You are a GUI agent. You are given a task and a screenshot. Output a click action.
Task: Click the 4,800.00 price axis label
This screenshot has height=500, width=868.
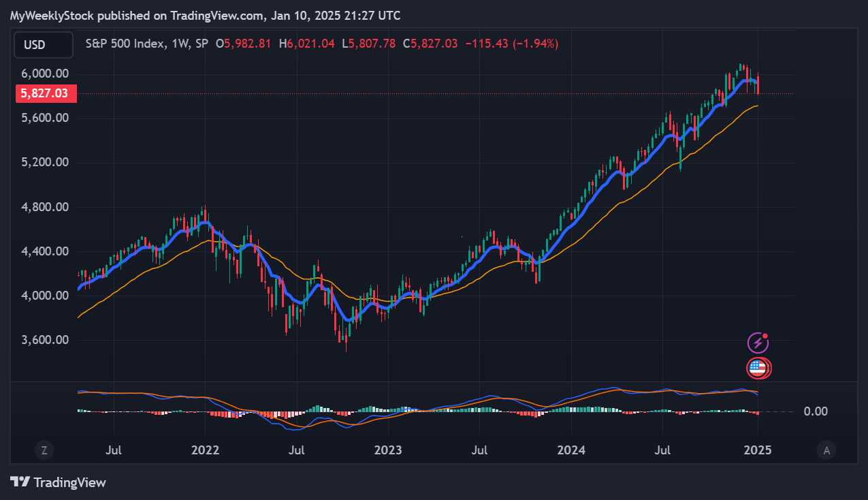tap(46, 207)
